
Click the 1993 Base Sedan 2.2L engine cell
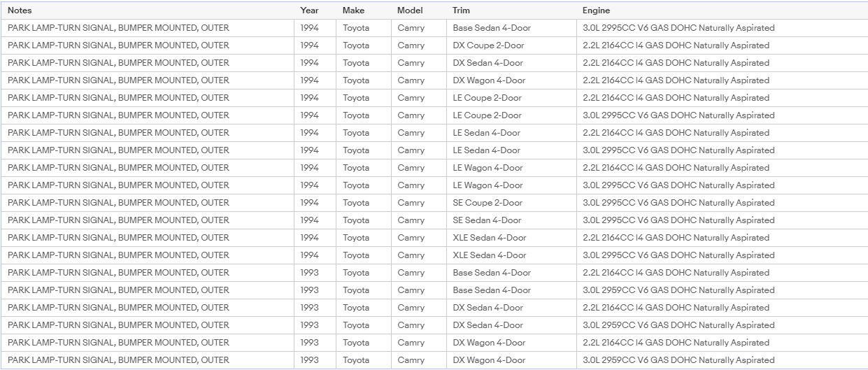(722, 273)
